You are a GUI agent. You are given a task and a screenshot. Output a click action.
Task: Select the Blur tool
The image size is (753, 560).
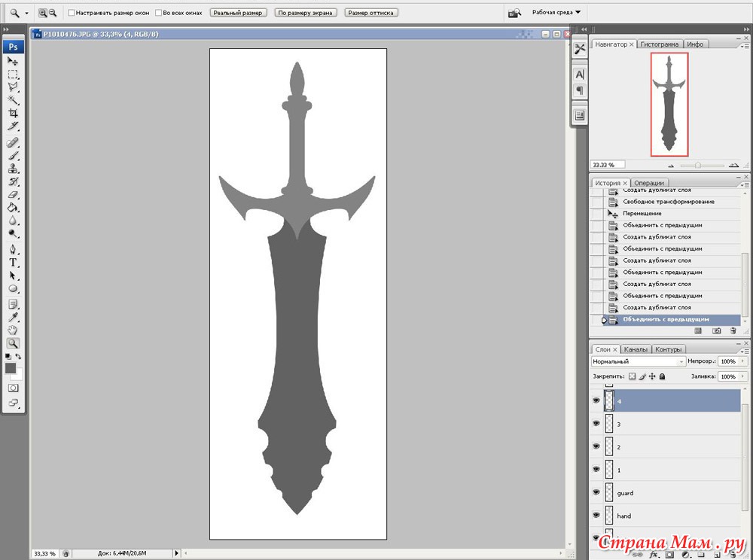pos(13,221)
